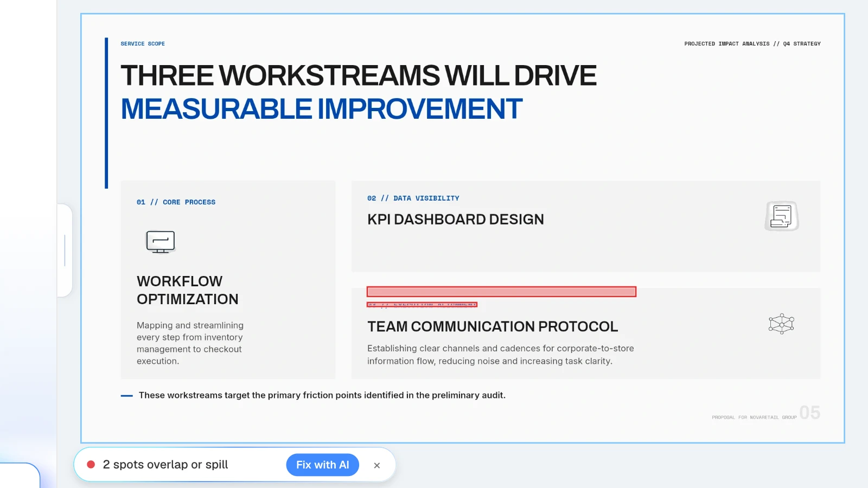Select 'PROPOSAL FOR NOVARETAIL GROUP' footer
This screenshot has width=868, height=488.
click(754, 418)
